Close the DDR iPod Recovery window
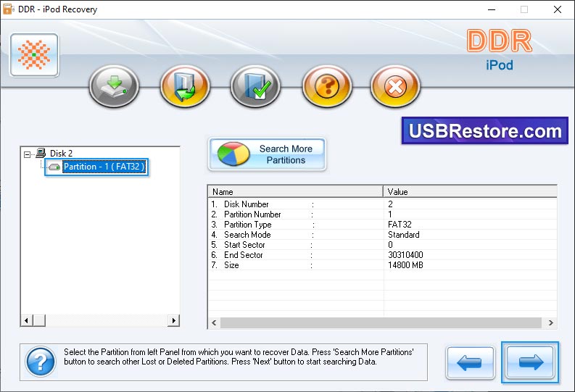The width and height of the screenshot is (575, 392). click(558, 9)
